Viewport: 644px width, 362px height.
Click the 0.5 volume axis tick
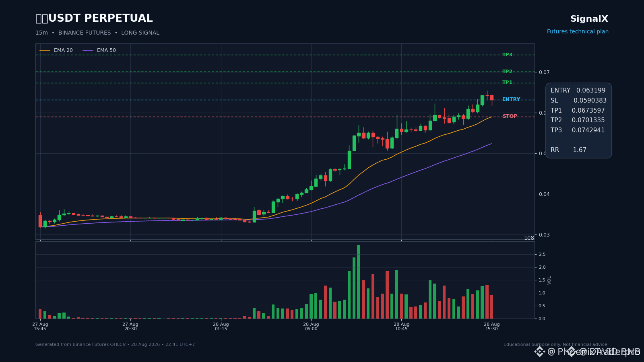542,306
